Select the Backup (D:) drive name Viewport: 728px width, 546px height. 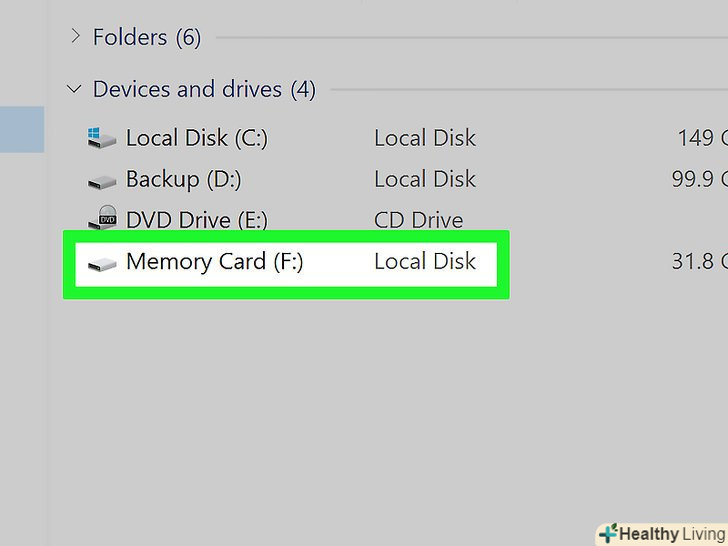click(183, 180)
